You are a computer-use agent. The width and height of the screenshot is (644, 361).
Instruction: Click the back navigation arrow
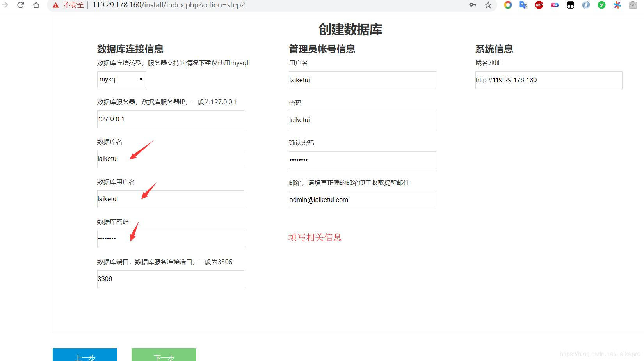tap(5, 5)
